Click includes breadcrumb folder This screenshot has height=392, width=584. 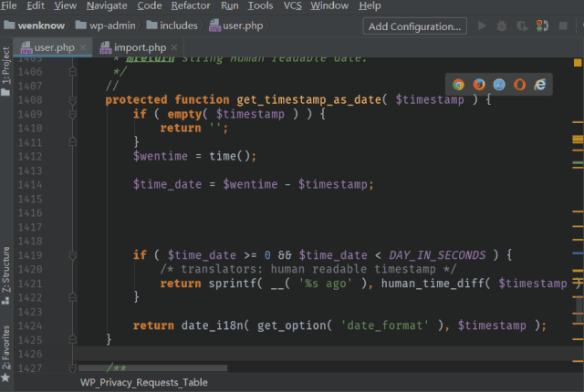pos(172,26)
